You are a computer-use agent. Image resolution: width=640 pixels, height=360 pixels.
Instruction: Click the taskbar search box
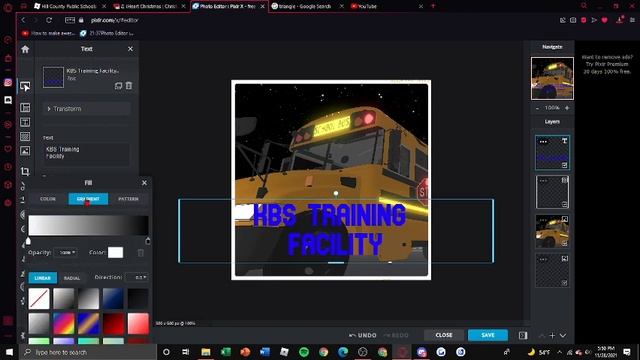88,352
